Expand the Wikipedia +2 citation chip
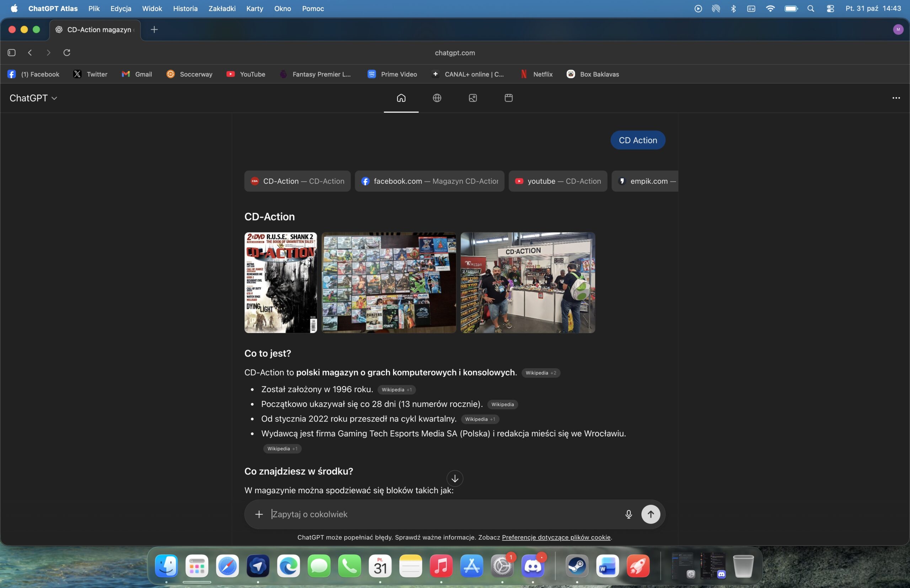The width and height of the screenshot is (910, 588). (x=541, y=373)
